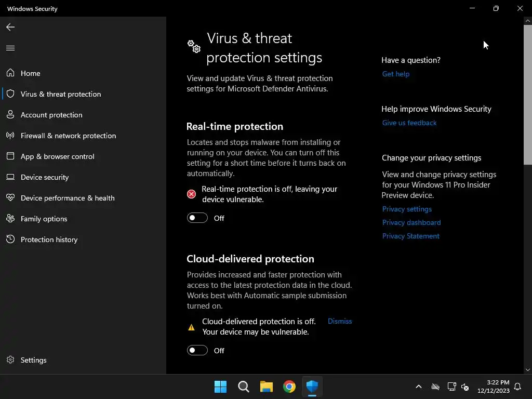
Task: Open the hamburger navigation menu
Action: (x=10, y=48)
